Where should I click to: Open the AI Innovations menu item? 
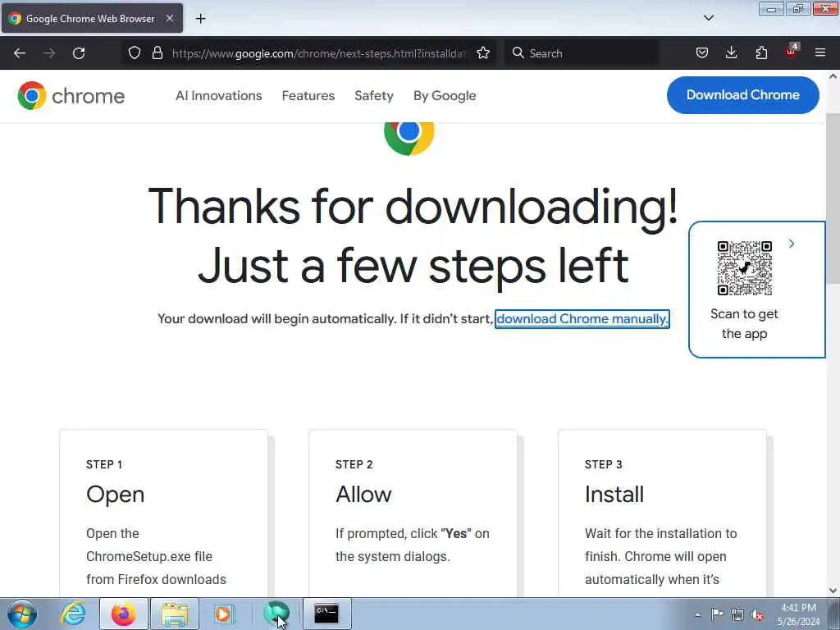coord(218,96)
